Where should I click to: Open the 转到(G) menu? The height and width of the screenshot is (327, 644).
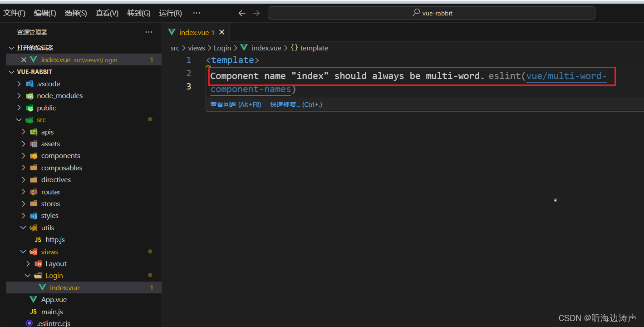139,13
